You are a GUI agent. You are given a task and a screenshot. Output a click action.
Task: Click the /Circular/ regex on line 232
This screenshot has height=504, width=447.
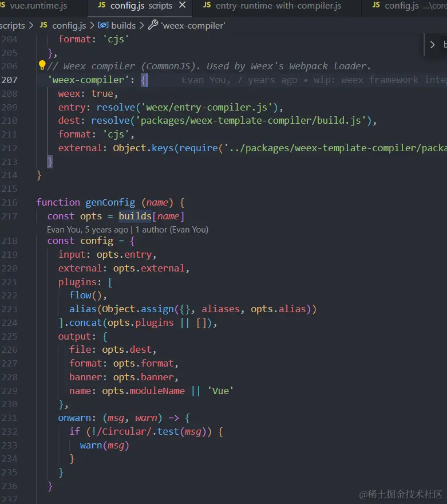124,431
